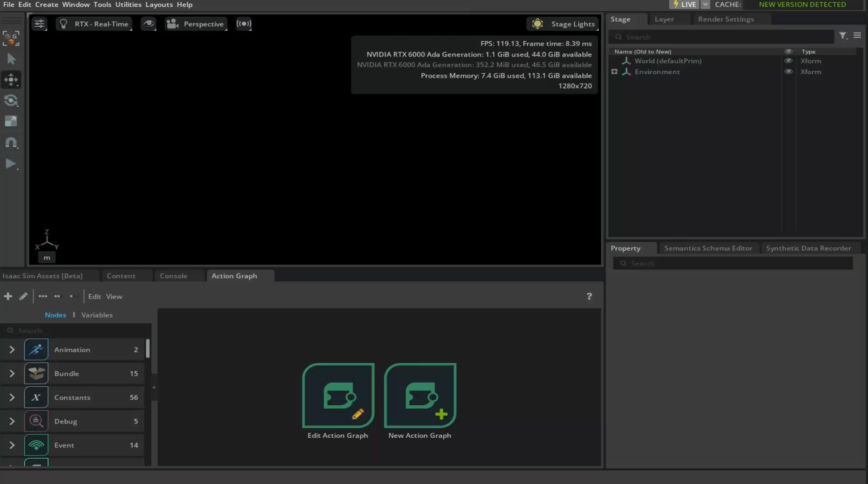The height and width of the screenshot is (484, 868).
Task: Open the Edit menu
Action: (24, 5)
